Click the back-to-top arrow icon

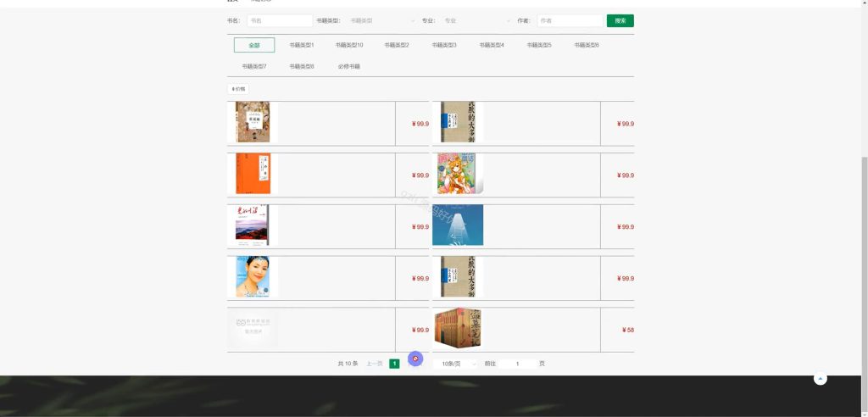[820, 379]
